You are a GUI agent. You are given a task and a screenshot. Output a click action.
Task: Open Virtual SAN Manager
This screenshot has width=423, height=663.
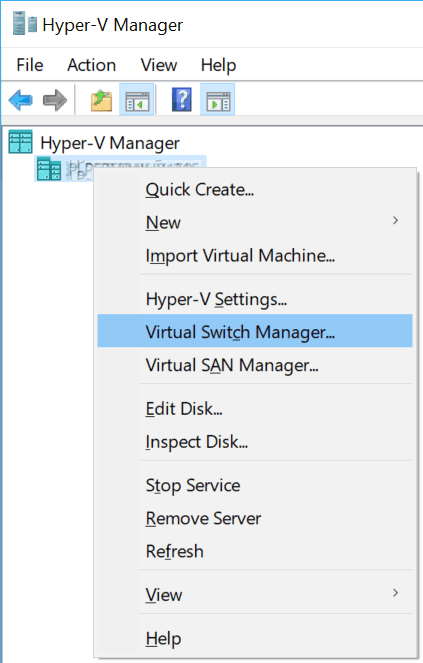pos(255,365)
